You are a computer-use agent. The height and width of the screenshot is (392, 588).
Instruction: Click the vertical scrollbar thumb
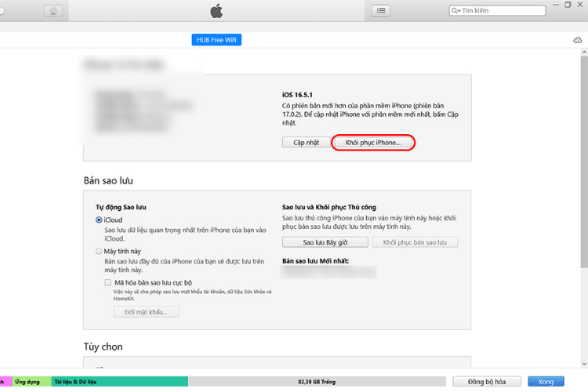coord(584,162)
